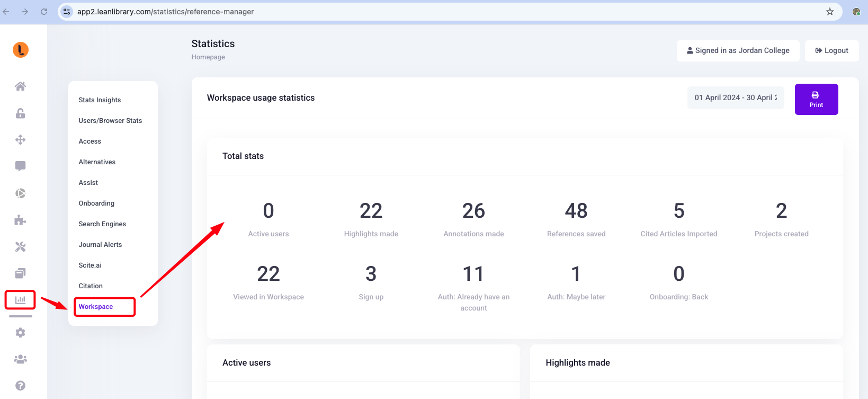Click the purple Print button
868x399 pixels.
click(816, 99)
